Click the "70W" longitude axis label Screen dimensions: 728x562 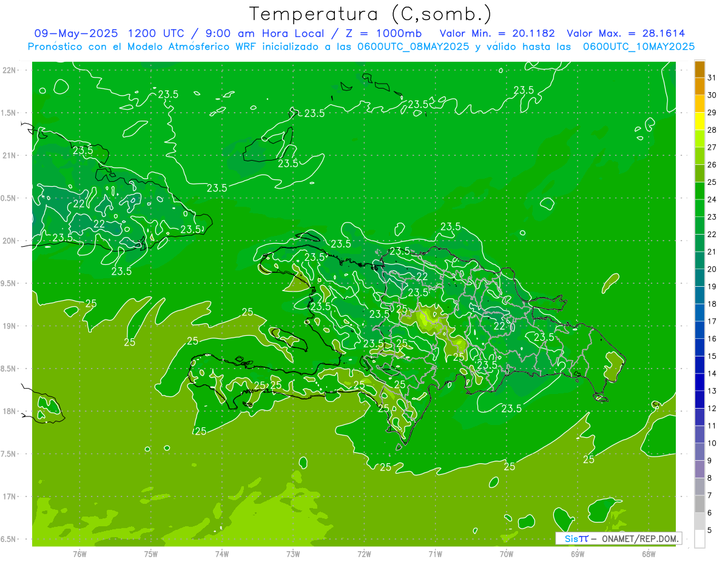(x=507, y=554)
